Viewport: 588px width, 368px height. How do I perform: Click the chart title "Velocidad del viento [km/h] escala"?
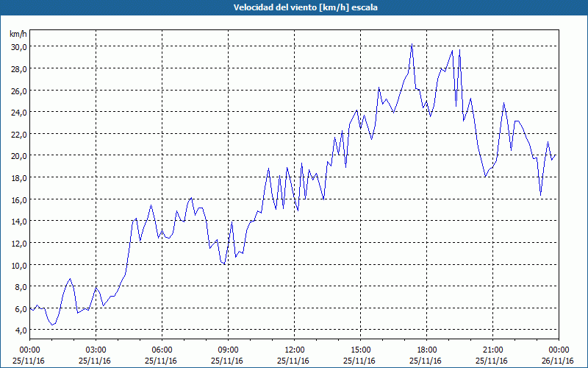click(305, 7)
